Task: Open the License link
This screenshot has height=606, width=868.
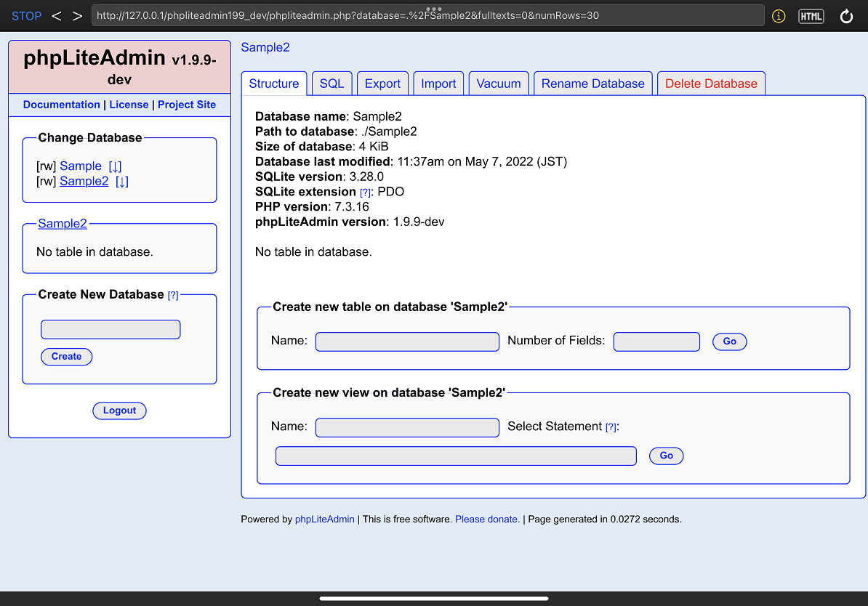Action: point(129,105)
